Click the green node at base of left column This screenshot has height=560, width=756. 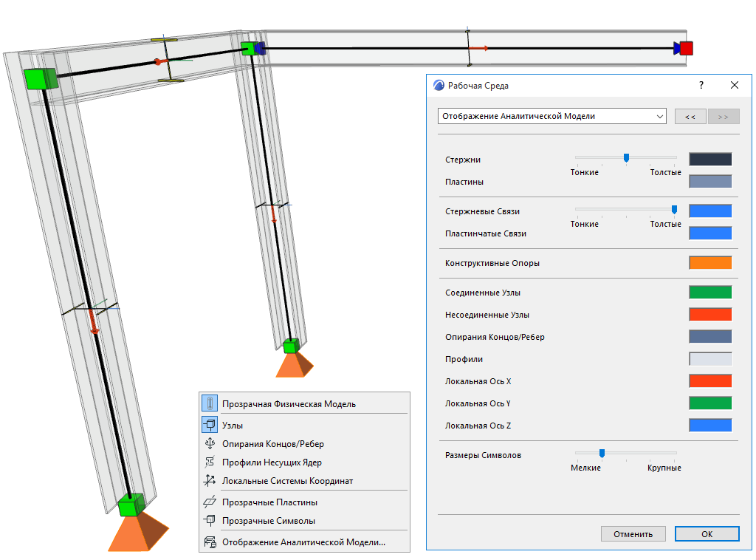[x=131, y=505]
